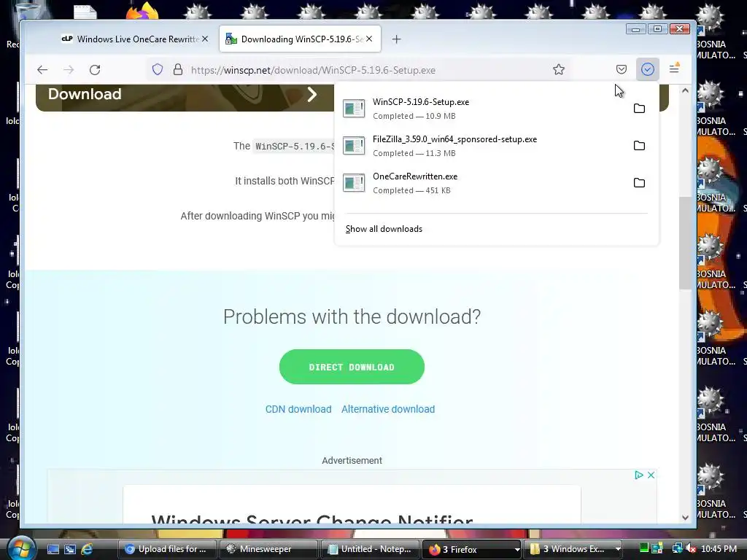Viewport: 747px width, 560px height.
Task: Click the FileZilla setup file icon
Action: click(354, 146)
